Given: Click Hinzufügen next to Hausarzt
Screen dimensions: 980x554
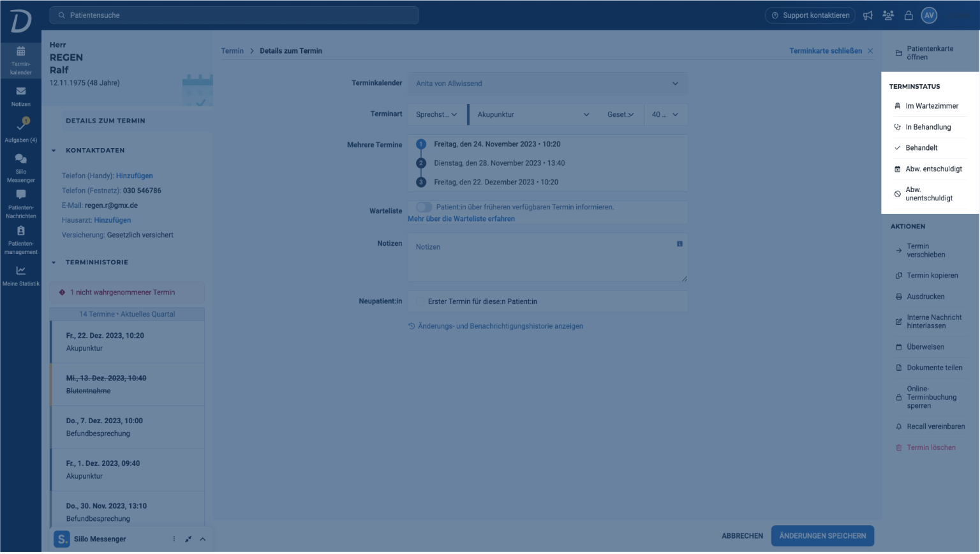Looking at the screenshot, I should coord(112,220).
